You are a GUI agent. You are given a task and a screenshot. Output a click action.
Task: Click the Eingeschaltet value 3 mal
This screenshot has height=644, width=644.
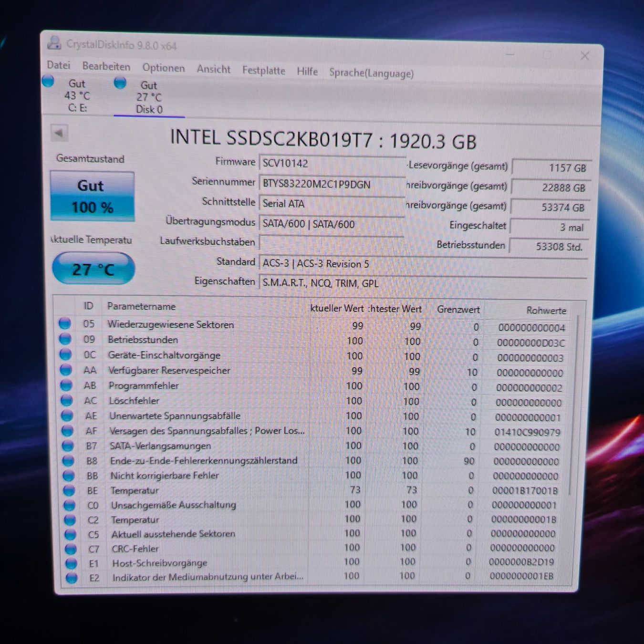550,227
